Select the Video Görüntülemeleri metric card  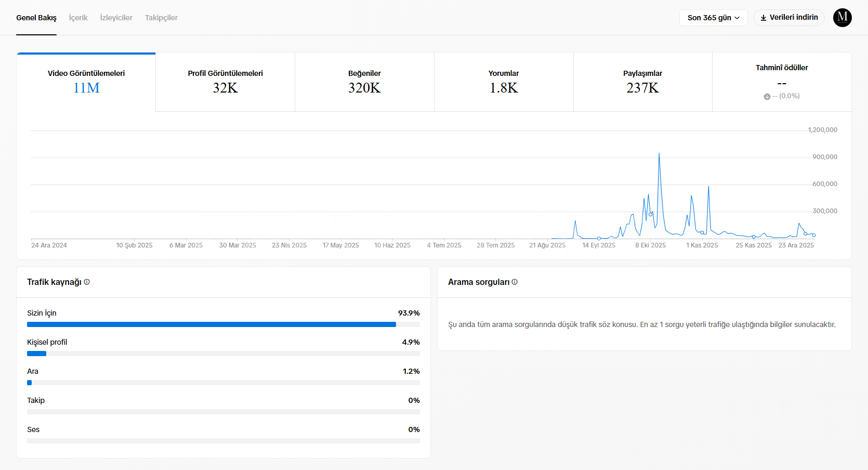[86, 82]
